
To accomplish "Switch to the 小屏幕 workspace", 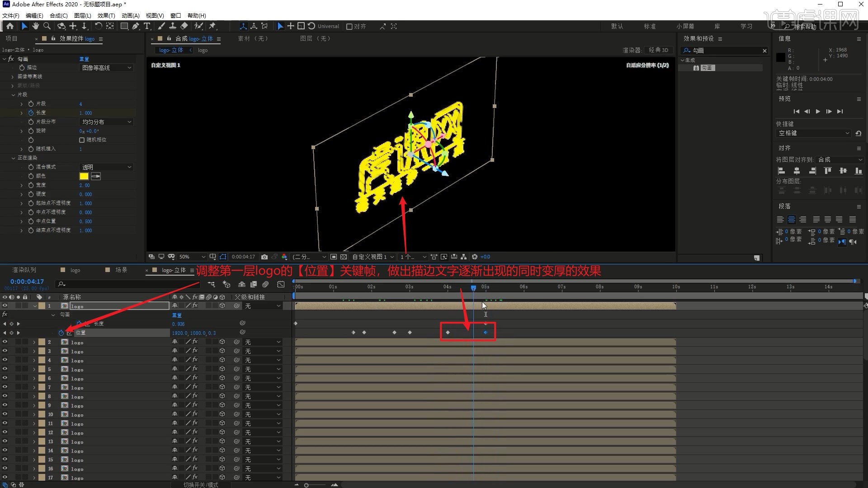I will [685, 26].
